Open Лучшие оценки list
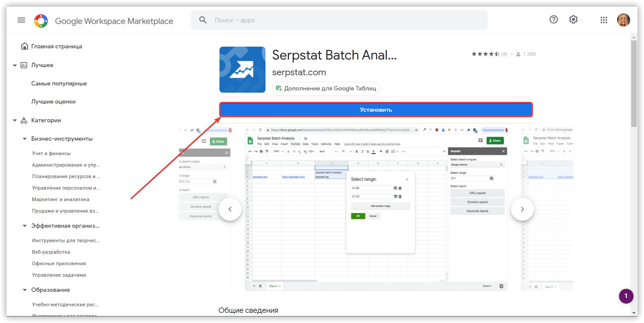The height and width of the screenshot is (323, 644). 53,102
